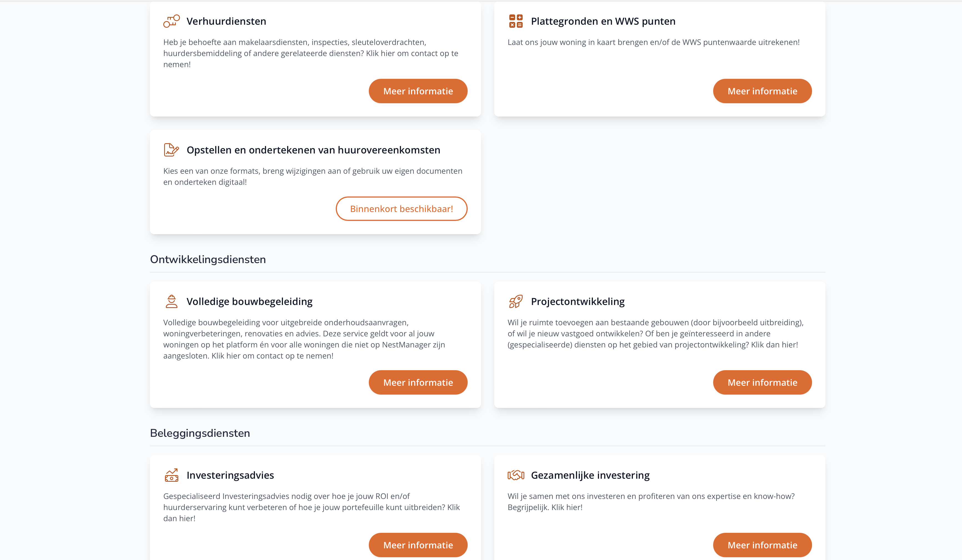Viewport: 962px width, 560px height.
Task: Open Meer informatie for Gezamenlijke investering
Action: point(762,545)
